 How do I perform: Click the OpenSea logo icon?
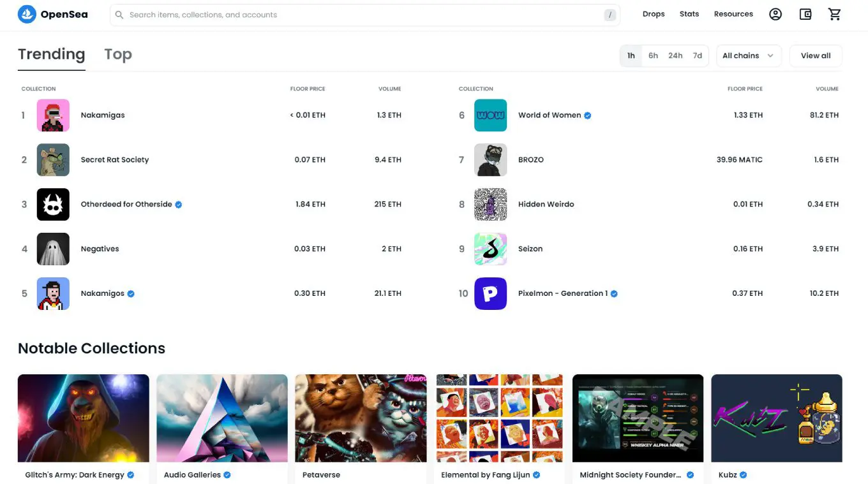pos(27,14)
